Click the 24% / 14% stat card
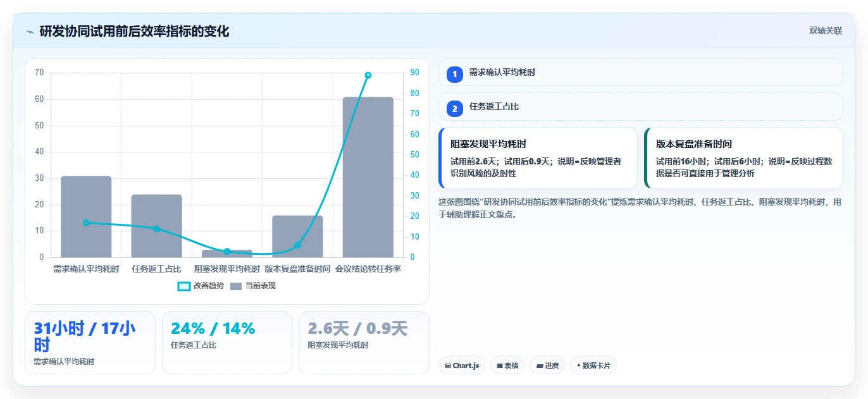This screenshot has height=399, width=868. [227, 343]
